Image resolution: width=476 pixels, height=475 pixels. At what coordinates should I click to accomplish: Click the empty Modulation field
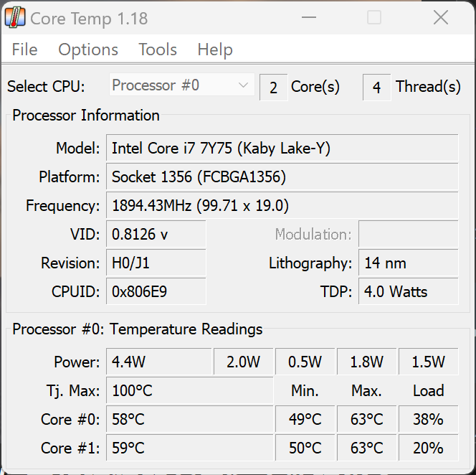coord(409,234)
